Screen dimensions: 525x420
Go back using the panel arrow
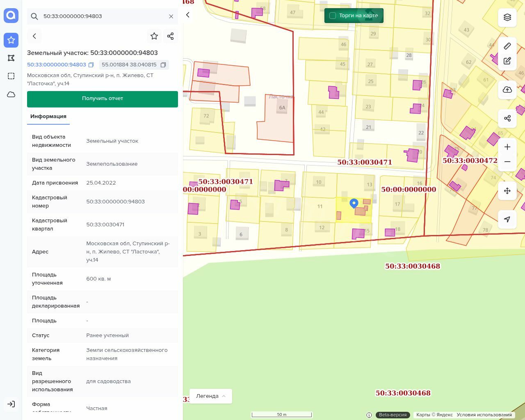pyautogui.click(x=34, y=36)
